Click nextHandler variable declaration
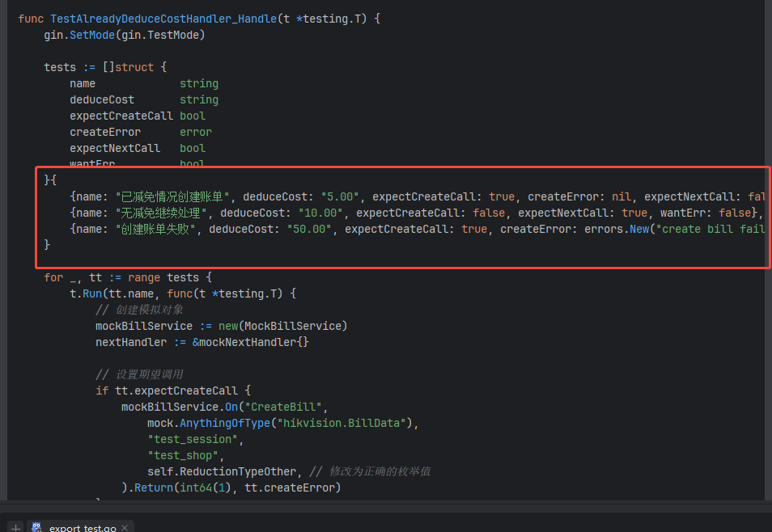Image resolution: width=772 pixels, height=532 pixels. pyautogui.click(x=131, y=343)
